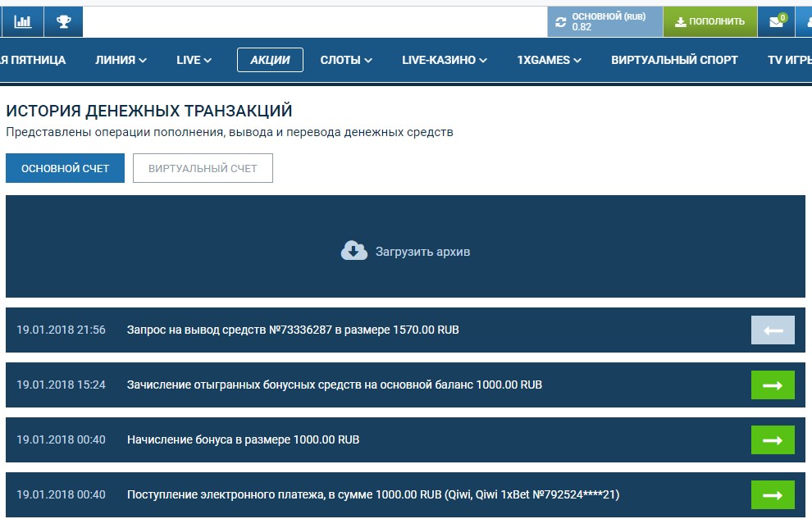This screenshot has width=812, height=519.
Task: Open the ВИРТУАЛЬНЫЙ СПОРТ section
Action: [674, 60]
